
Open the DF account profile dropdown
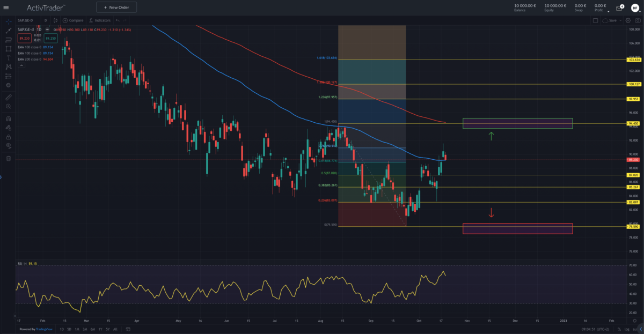pyautogui.click(x=634, y=8)
